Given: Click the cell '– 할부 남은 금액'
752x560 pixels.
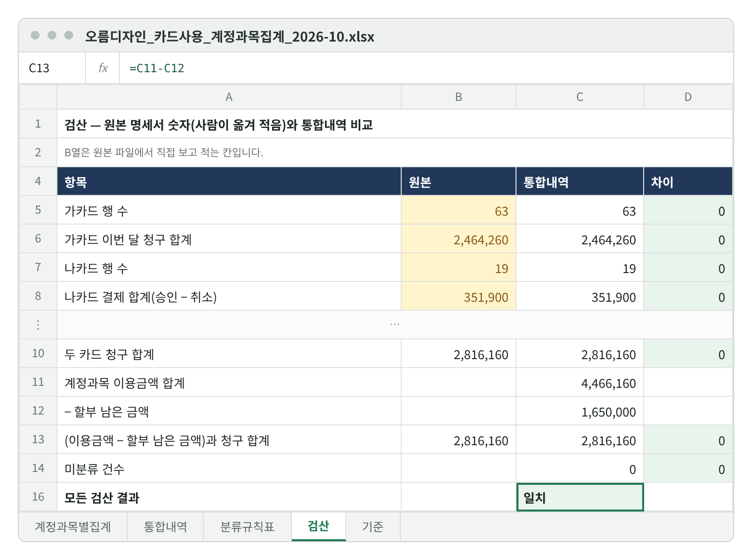Looking at the screenshot, I should [229, 411].
